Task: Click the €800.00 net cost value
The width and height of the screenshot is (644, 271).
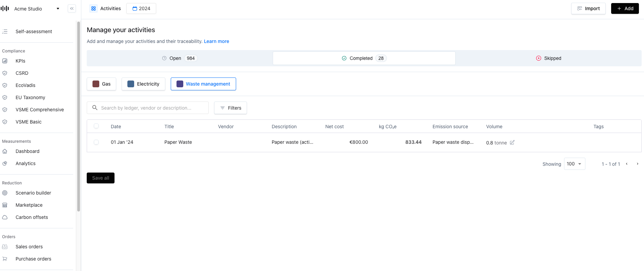Action: click(x=359, y=142)
